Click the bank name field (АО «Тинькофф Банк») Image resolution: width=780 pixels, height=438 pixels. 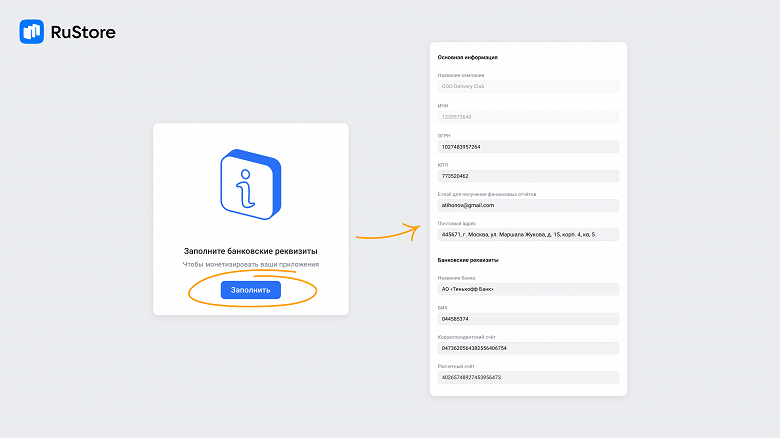[528, 289]
